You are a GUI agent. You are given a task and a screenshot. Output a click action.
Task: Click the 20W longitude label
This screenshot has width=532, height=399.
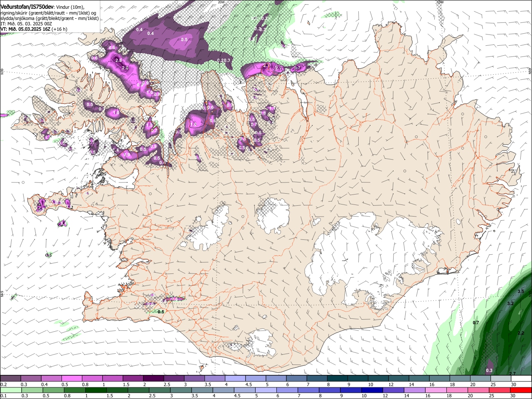point(221,2)
